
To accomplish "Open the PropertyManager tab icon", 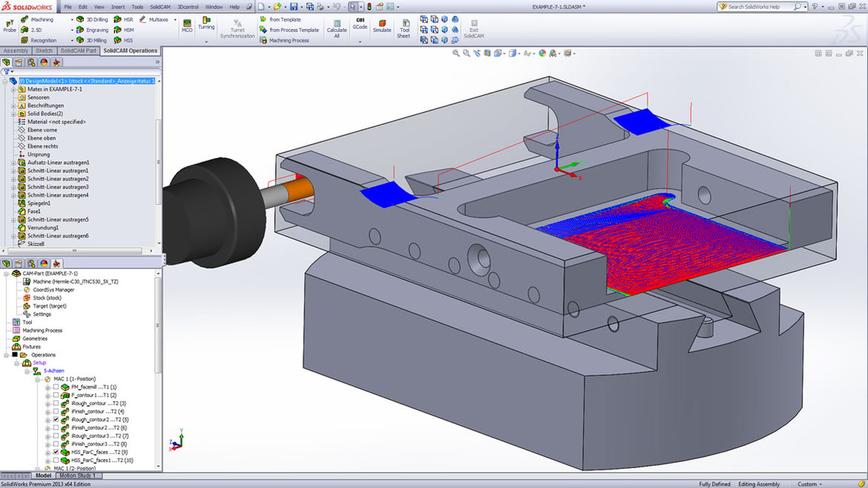I will [x=19, y=62].
